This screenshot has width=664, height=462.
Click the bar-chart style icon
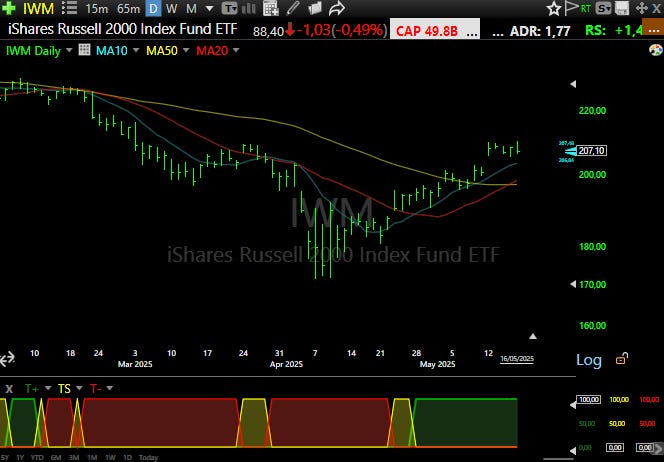[249, 8]
